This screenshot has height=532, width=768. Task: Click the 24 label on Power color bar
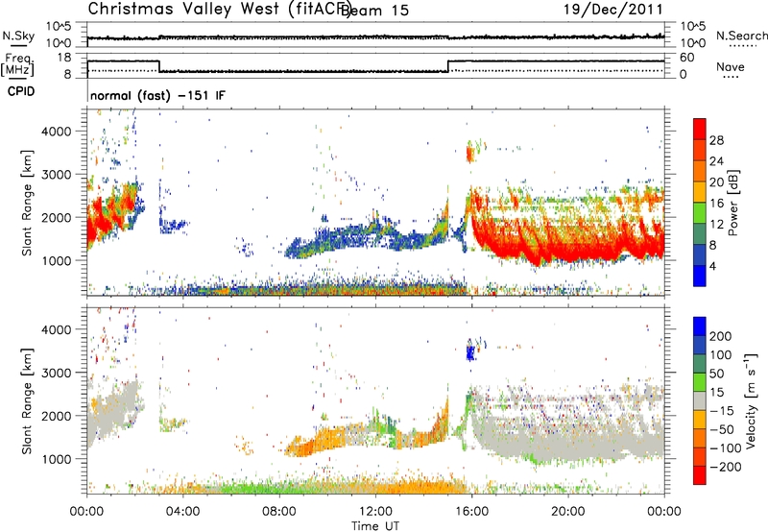(x=716, y=161)
